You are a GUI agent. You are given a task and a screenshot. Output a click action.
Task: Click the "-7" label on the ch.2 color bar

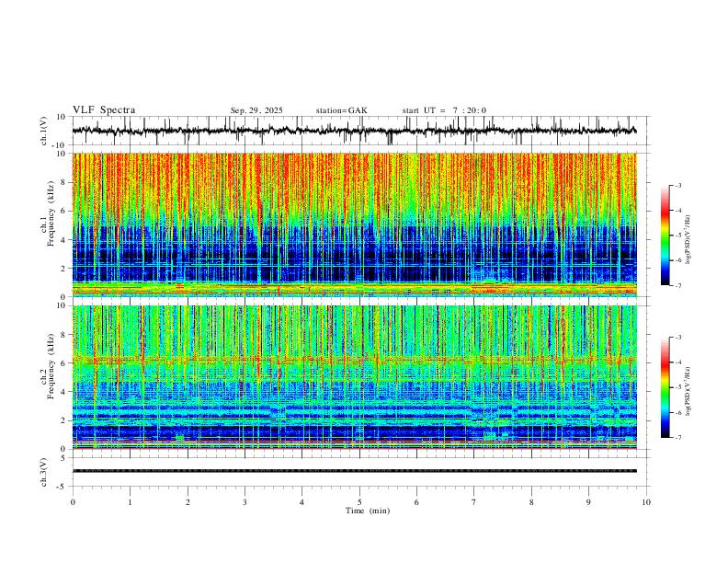pos(678,438)
